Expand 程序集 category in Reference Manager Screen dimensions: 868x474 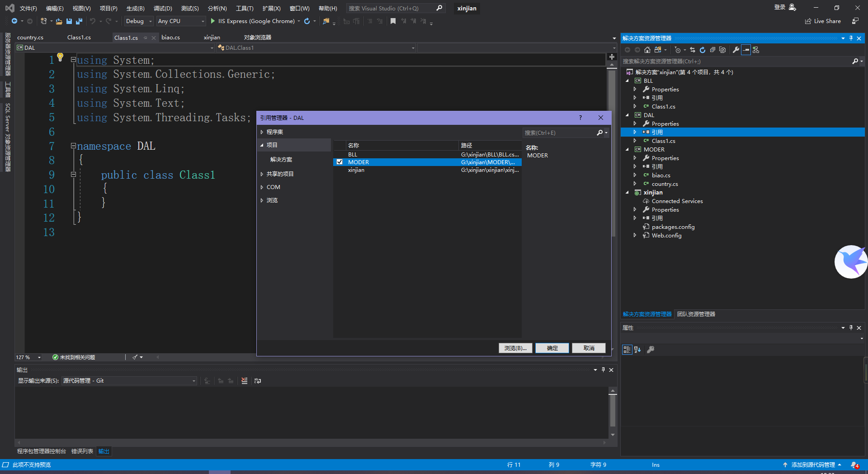[262, 132]
